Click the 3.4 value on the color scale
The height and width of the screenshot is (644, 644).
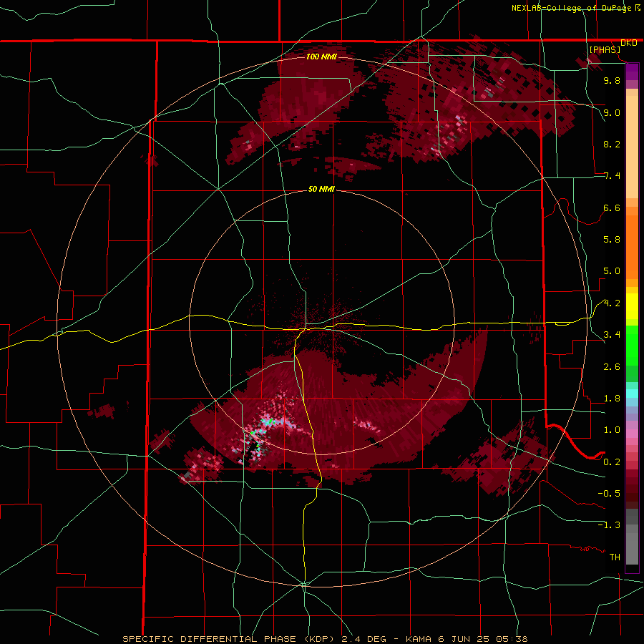coord(612,335)
